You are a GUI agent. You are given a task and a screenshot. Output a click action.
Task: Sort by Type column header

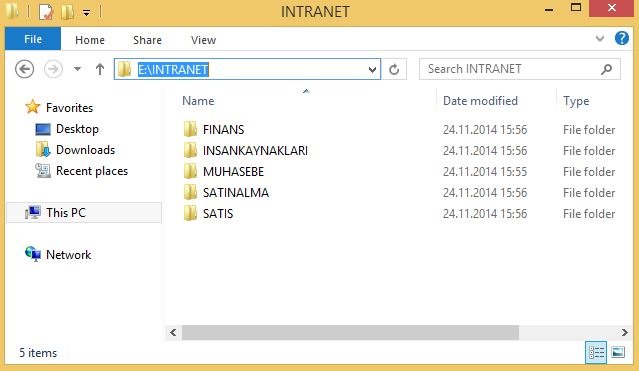pyautogui.click(x=576, y=101)
